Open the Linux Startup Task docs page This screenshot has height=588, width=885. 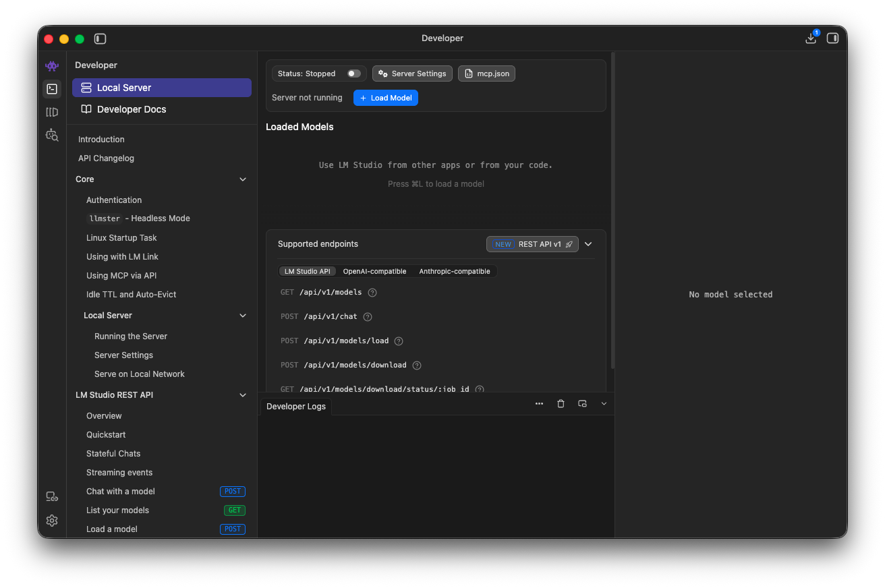point(121,238)
